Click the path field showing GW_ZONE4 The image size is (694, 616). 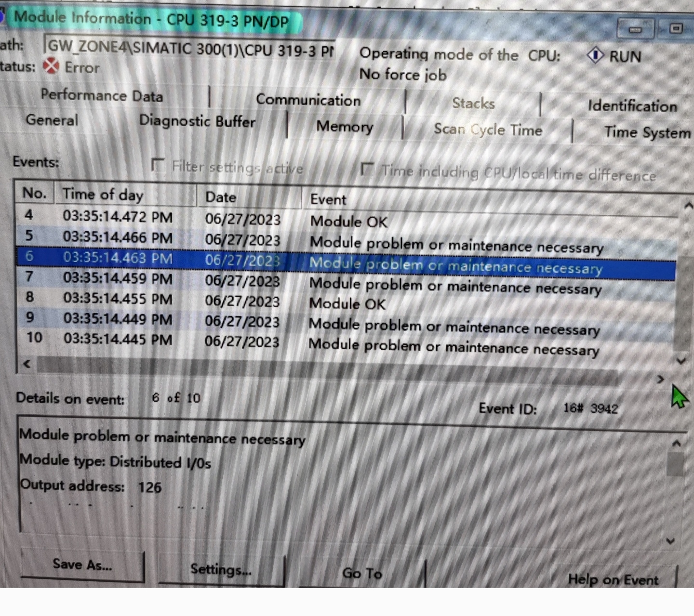coord(189,49)
